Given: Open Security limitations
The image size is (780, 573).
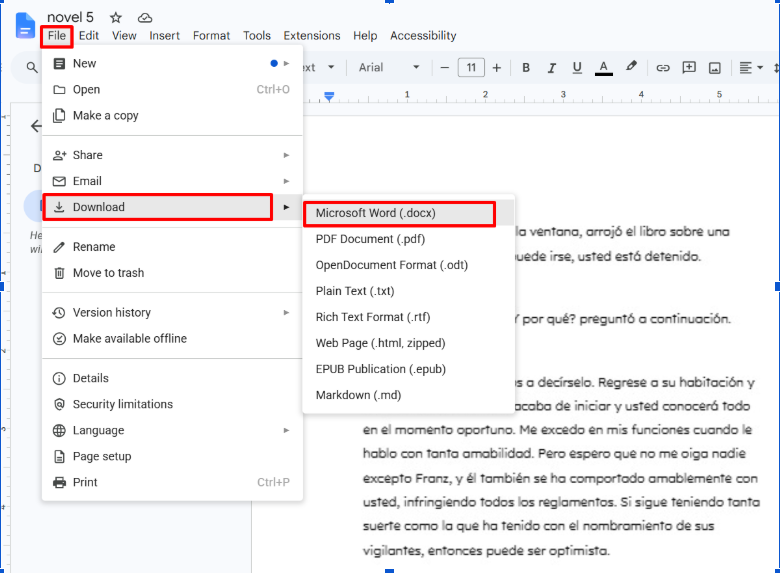Looking at the screenshot, I should [172, 404].
